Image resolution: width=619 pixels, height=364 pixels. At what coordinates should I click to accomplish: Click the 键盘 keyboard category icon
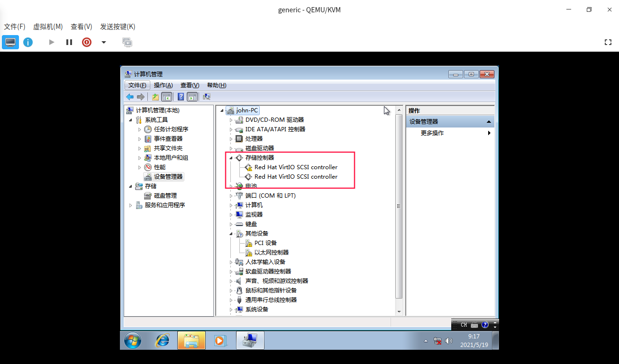point(239,224)
